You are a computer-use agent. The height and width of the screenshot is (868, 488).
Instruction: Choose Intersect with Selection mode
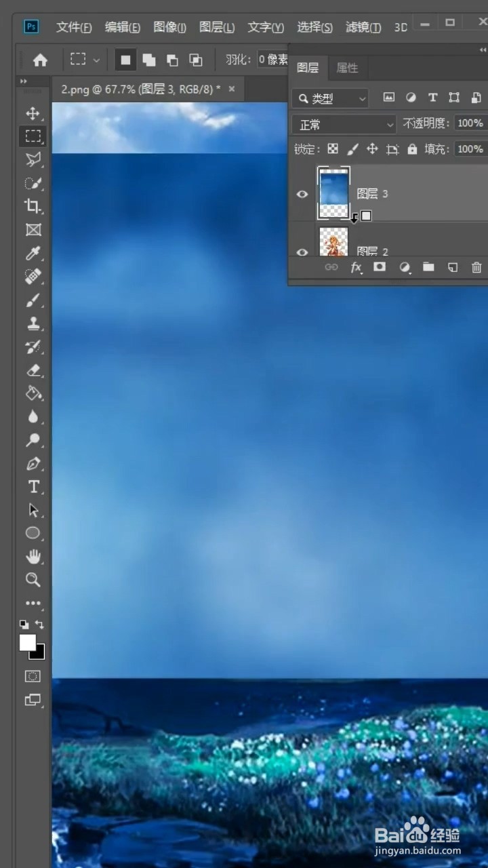coord(195,60)
